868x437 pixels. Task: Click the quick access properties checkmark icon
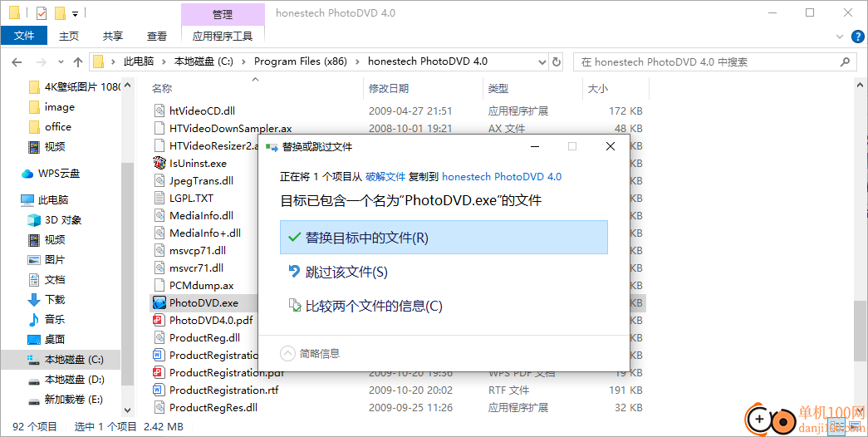pos(42,12)
